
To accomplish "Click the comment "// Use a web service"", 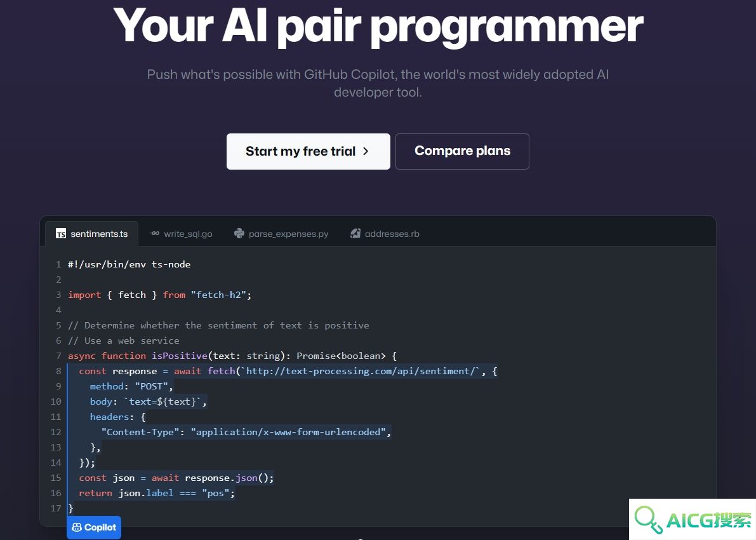I will point(123,341).
